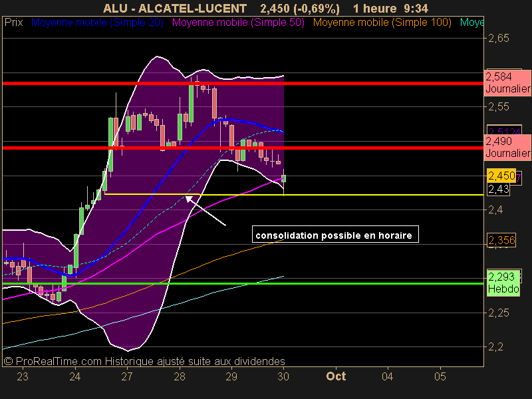532x399 pixels.
Task: Click the 2,584 Journalier resistance label
Action: [507, 83]
